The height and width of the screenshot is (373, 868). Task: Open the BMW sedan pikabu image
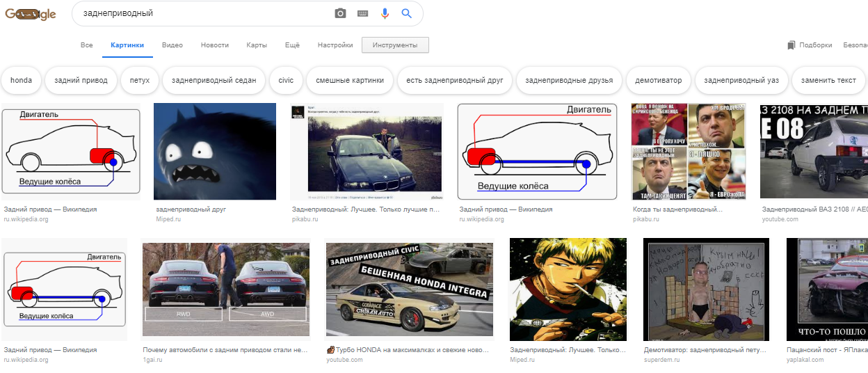click(x=367, y=152)
